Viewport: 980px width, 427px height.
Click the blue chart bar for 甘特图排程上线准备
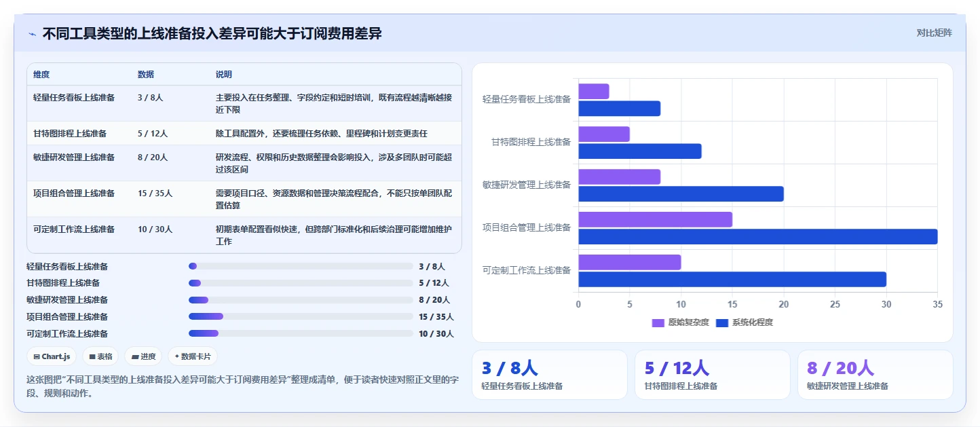pyautogui.click(x=640, y=151)
